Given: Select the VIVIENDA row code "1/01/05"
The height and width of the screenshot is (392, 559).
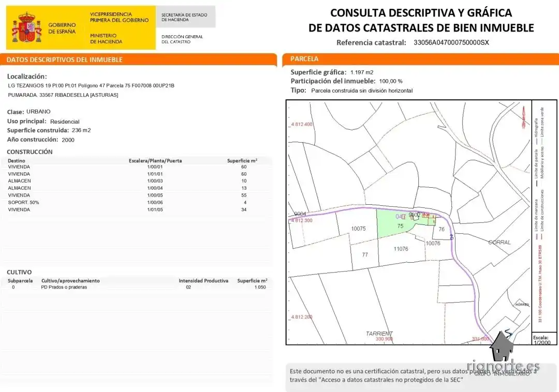Looking at the screenshot, I should (155, 210).
